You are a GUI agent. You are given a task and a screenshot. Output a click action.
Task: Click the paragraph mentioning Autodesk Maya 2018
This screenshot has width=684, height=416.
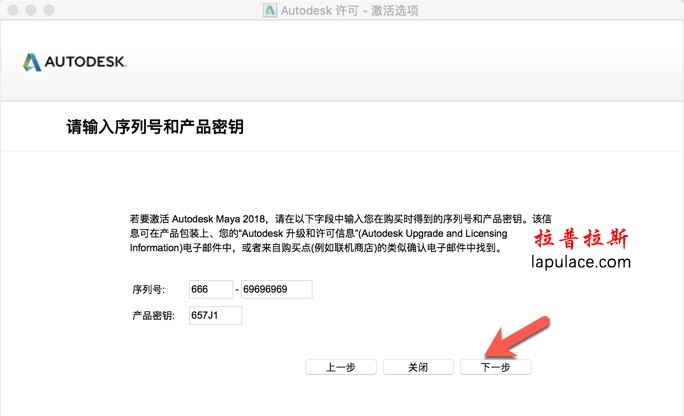[340, 233]
